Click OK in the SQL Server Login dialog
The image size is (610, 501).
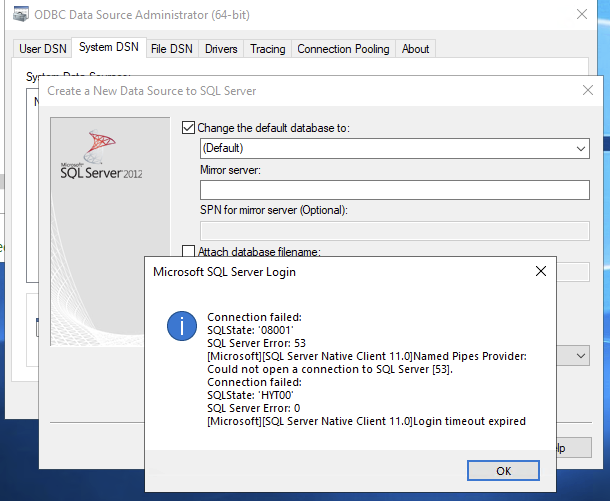tap(503, 471)
